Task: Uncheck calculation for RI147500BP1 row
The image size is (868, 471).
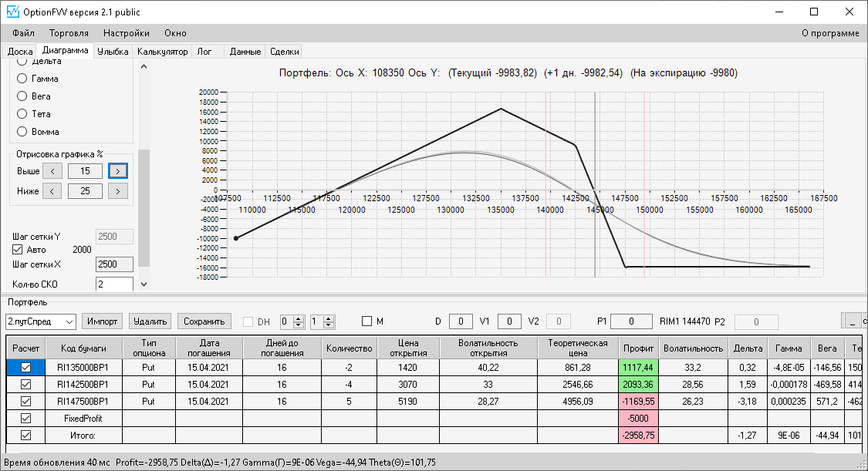Action: click(x=25, y=402)
